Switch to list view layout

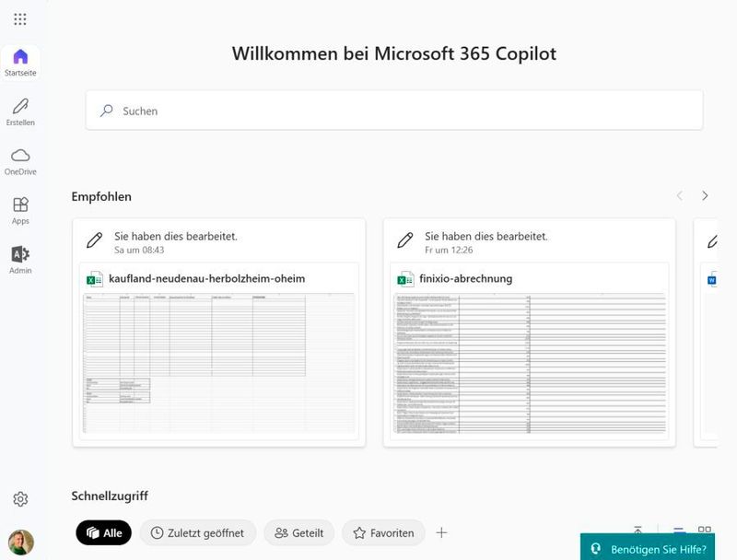tap(679, 531)
